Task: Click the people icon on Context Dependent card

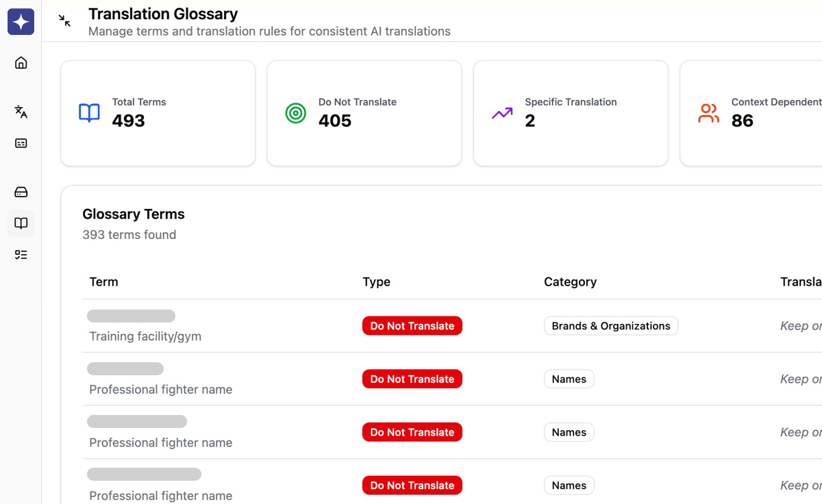Action: pos(708,114)
